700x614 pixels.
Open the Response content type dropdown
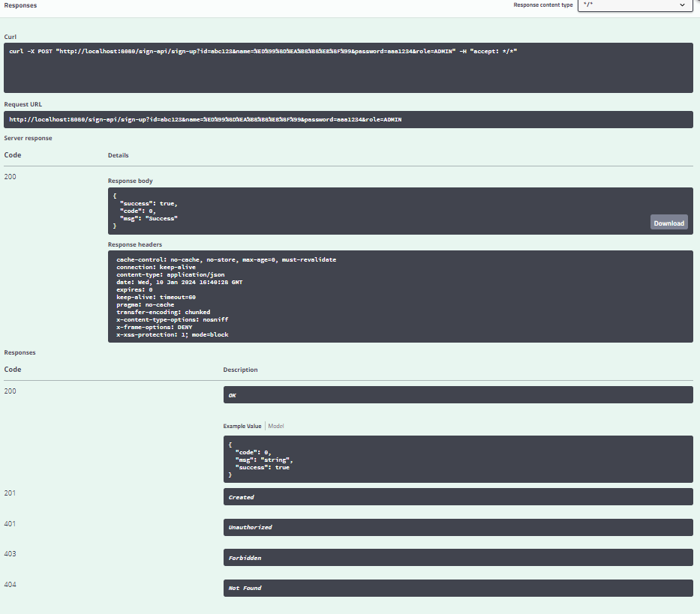click(x=635, y=5)
